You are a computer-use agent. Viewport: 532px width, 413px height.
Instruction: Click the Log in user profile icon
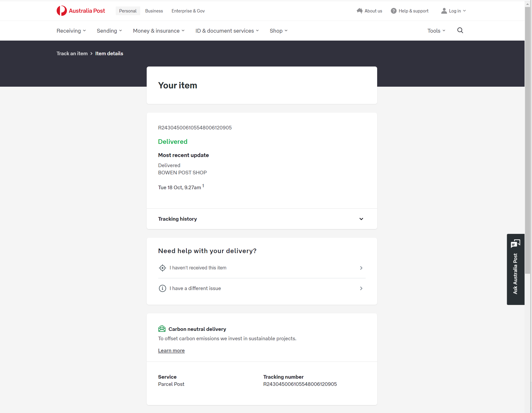tap(444, 11)
